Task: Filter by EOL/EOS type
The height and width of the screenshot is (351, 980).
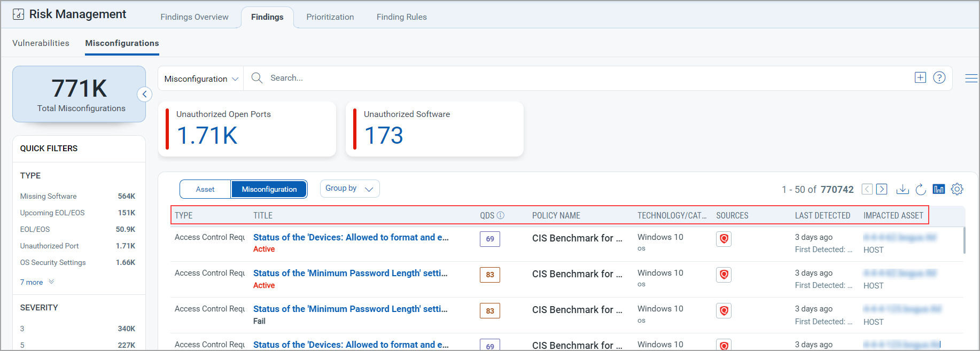Action: tap(77, 229)
